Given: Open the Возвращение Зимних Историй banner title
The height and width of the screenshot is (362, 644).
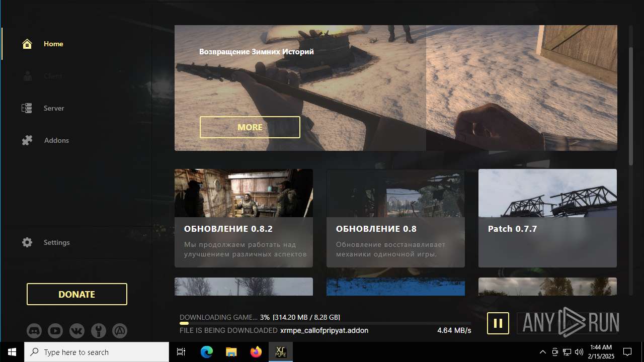Looking at the screenshot, I should [x=257, y=51].
